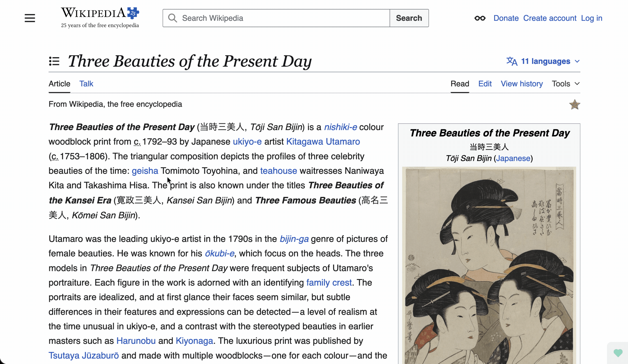The image size is (628, 364).
Task: Open the Three Beauties woodblock print image
Action: point(489,265)
